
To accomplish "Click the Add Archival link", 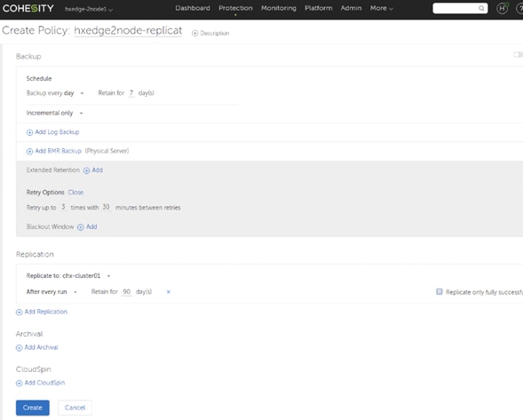I will pyautogui.click(x=42, y=347).
